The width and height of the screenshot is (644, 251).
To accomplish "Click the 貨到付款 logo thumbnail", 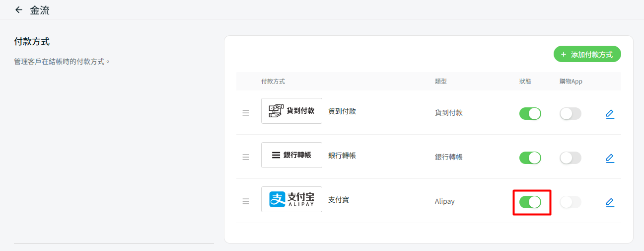I will coord(291,111).
